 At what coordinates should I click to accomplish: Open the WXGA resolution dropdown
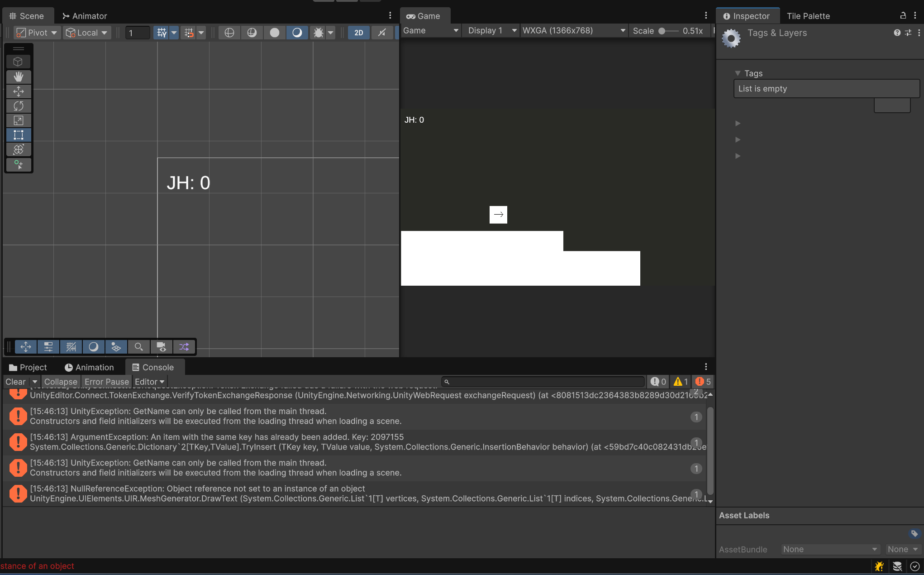click(573, 30)
